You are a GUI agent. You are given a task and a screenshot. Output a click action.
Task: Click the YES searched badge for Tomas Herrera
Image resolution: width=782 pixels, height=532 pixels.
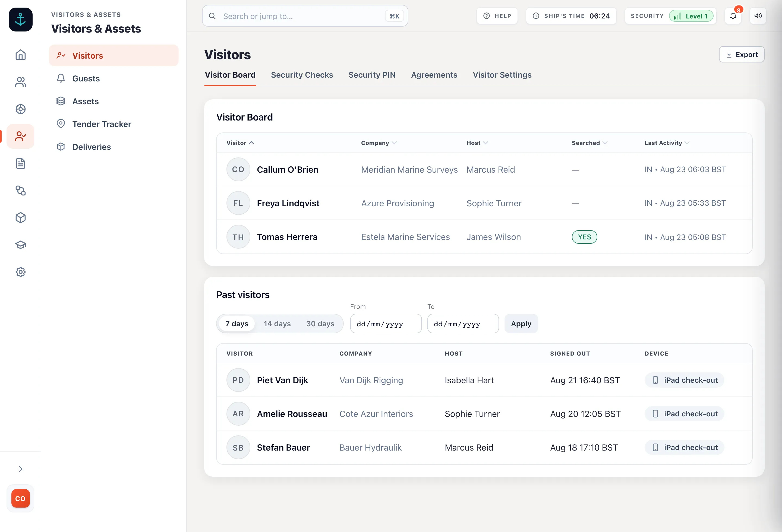tap(585, 237)
